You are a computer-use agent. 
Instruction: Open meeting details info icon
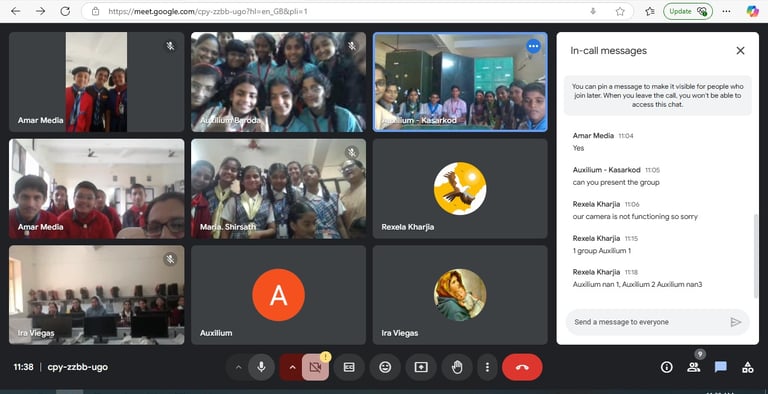pyautogui.click(x=666, y=367)
